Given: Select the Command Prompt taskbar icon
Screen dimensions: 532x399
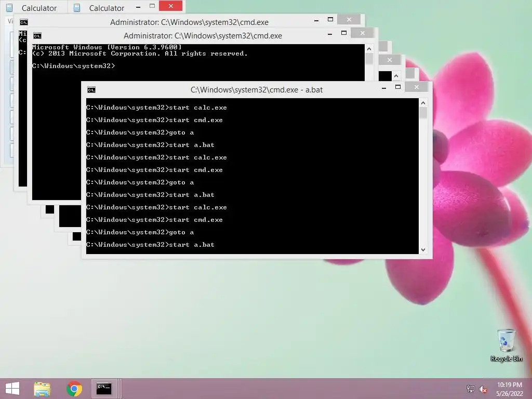Looking at the screenshot, I should click(104, 389).
